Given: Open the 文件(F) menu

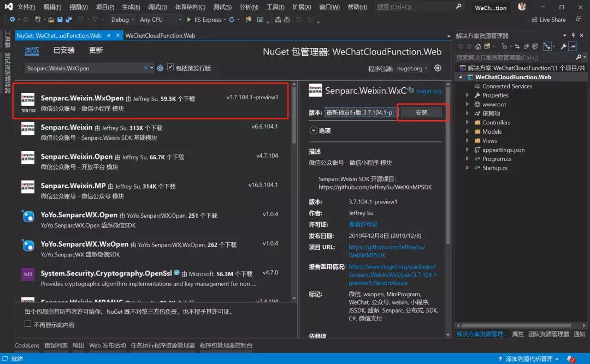Looking at the screenshot, I should coord(26,7).
